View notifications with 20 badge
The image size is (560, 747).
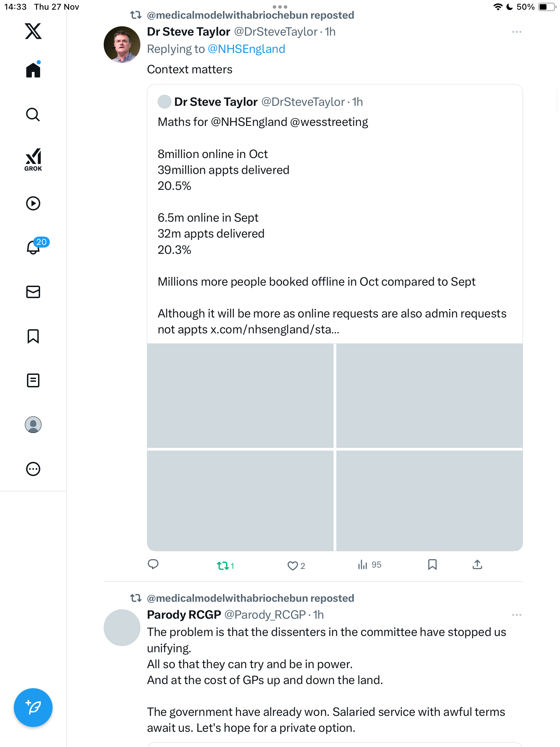pyautogui.click(x=34, y=247)
